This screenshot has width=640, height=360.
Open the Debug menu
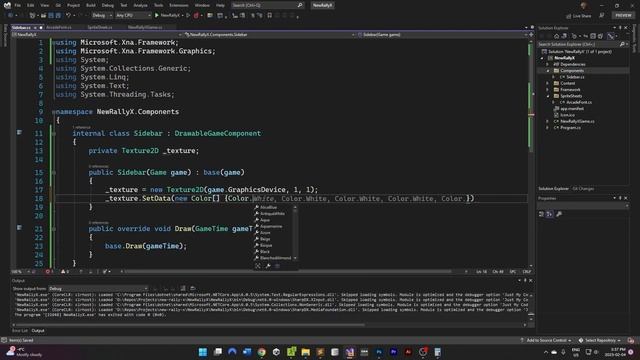pos(108,5)
